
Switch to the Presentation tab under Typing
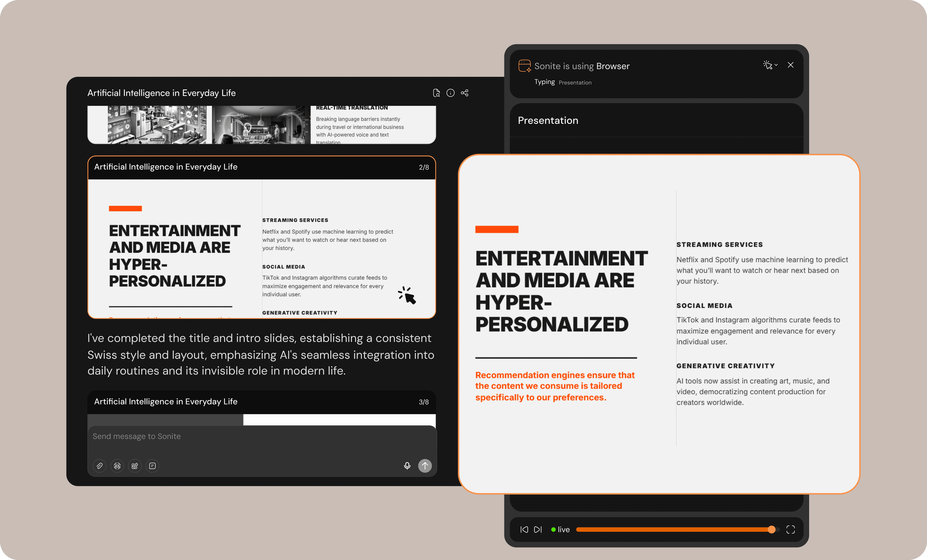575,82
